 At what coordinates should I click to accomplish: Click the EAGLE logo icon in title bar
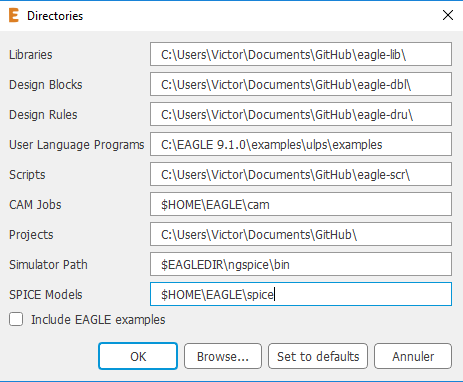tap(14, 16)
